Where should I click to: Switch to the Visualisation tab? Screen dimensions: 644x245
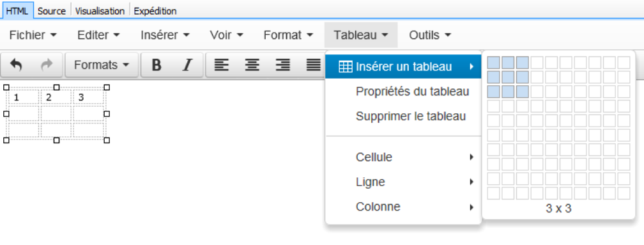100,11
